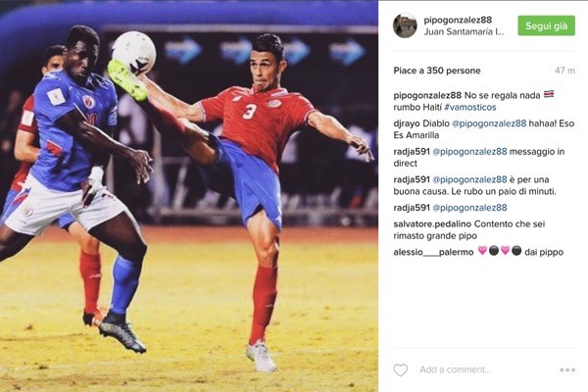Open the pipogonzalez88 username in the header

pos(458,20)
